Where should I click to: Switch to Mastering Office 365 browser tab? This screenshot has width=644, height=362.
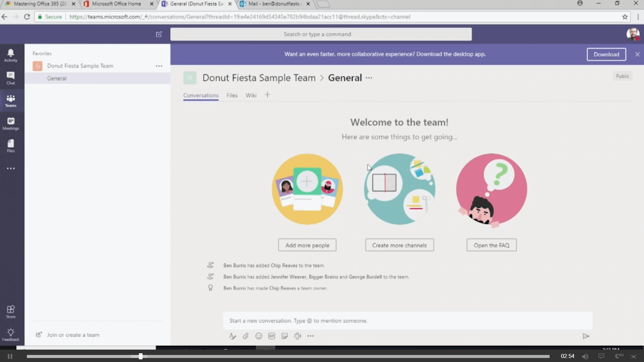click(40, 4)
